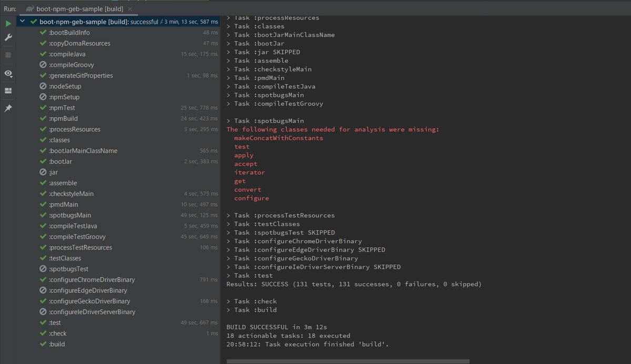This screenshot has width=631, height=364.
Task: Click the gray Stop square icon
Action: [8, 55]
